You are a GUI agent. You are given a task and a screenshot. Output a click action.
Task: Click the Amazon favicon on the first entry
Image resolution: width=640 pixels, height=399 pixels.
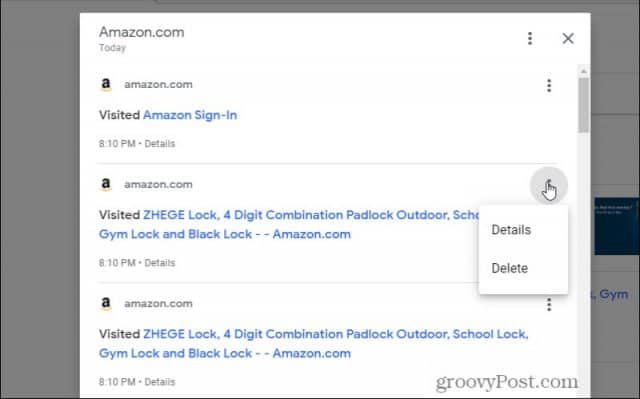pos(106,84)
